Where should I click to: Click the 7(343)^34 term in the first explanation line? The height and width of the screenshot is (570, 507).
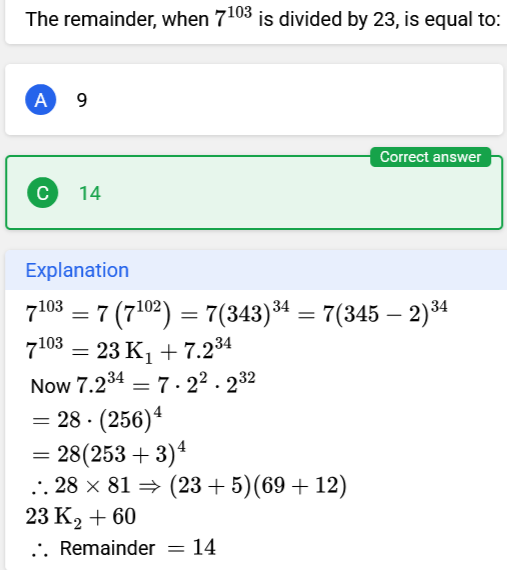[247, 313]
